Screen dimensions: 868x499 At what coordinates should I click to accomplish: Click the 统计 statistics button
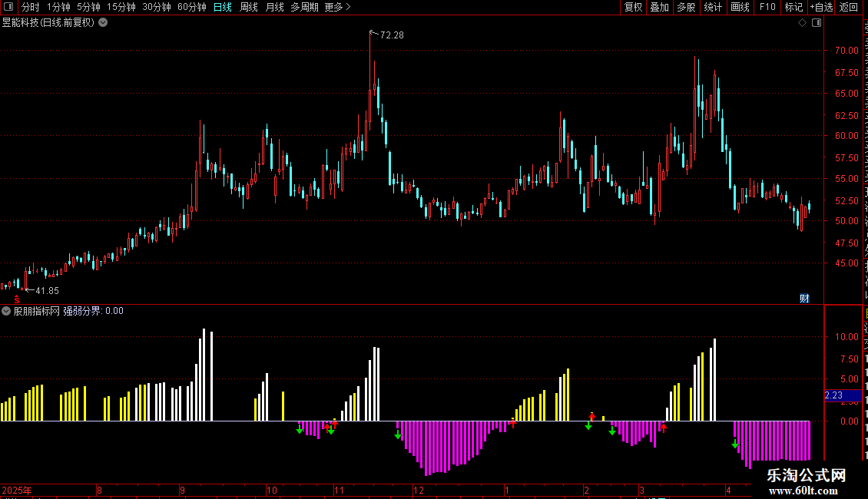coord(712,7)
